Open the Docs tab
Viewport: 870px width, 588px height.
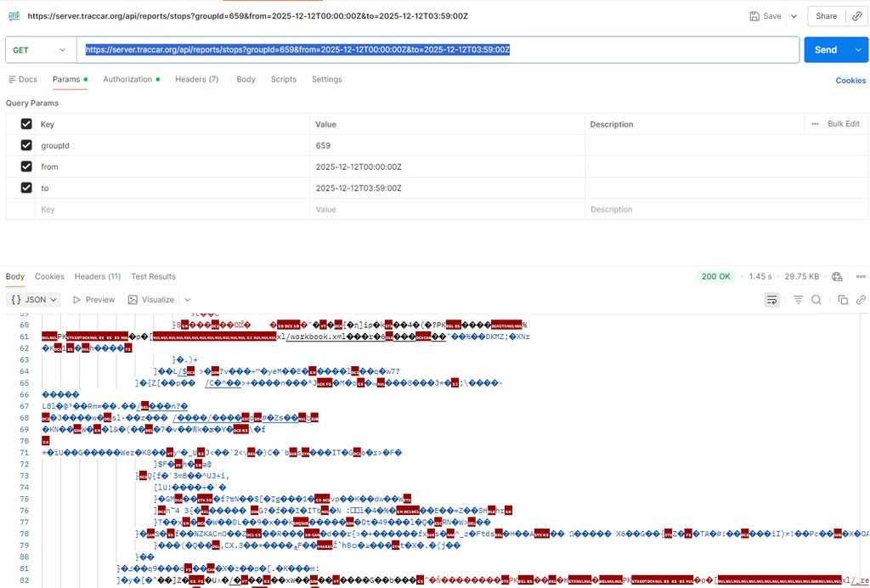click(x=23, y=79)
